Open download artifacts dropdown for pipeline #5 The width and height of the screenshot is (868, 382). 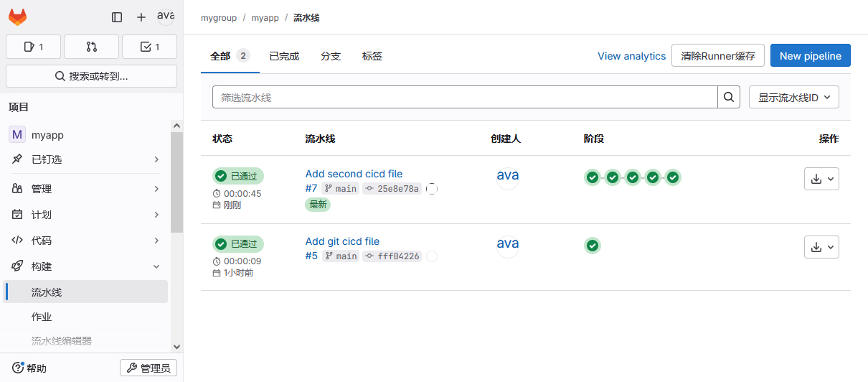[821, 247]
